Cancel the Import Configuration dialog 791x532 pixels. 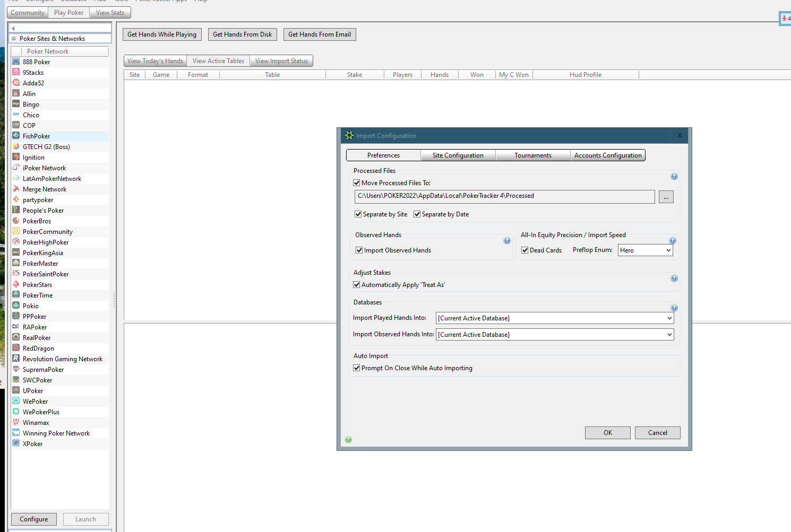[658, 433]
